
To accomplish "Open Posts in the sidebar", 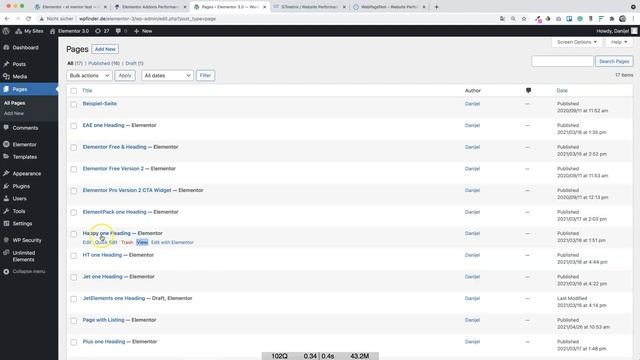I will [19, 64].
